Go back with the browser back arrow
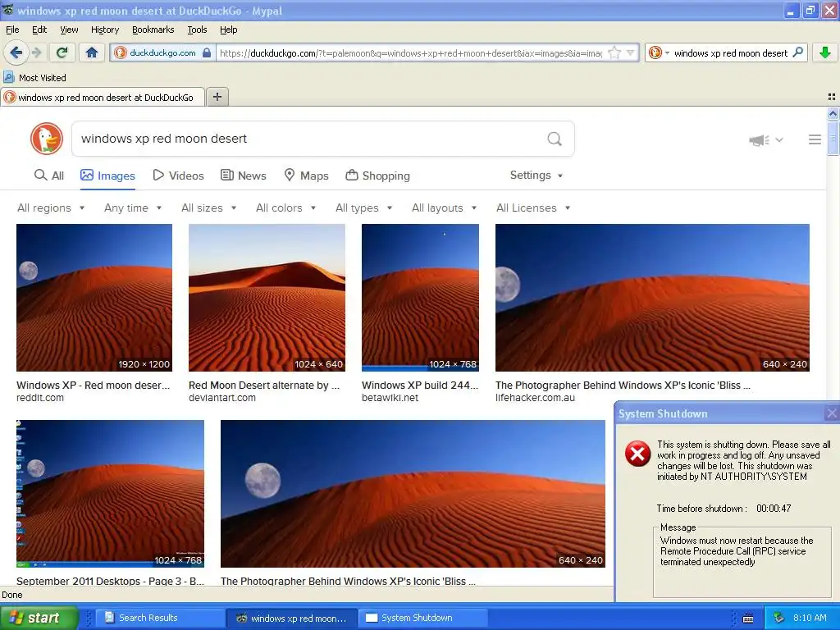 coord(16,52)
